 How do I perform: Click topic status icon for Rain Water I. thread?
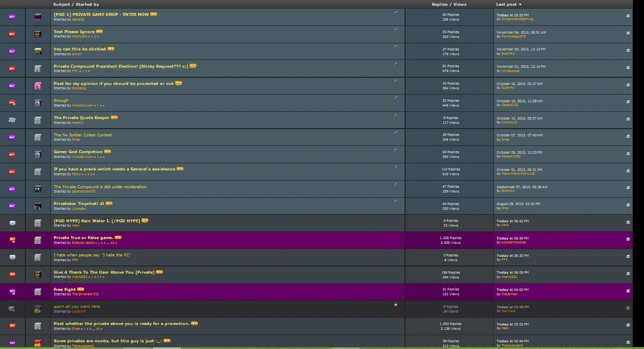pyautogui.click(x=12, y=223)
